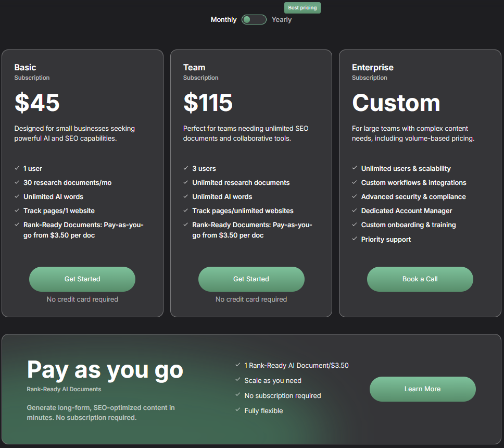Click checkmark next to Scale as you need

click(x=238, y=379)
